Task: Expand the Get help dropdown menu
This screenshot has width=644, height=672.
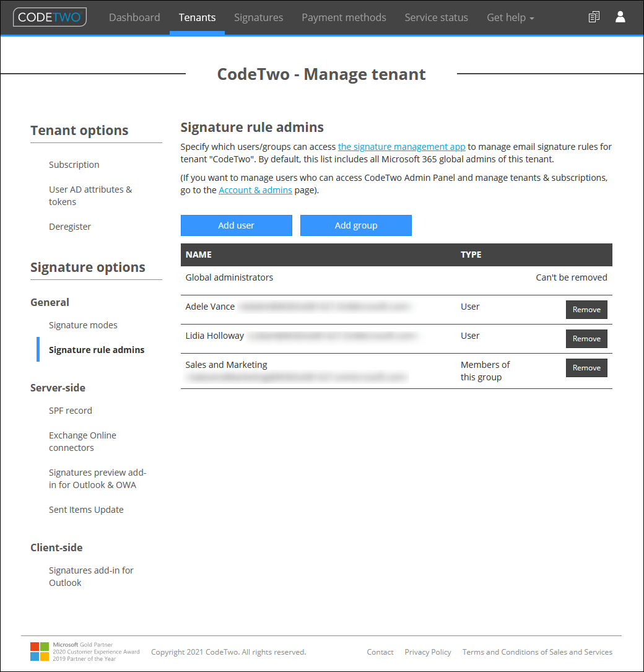Action: (510, 17)
